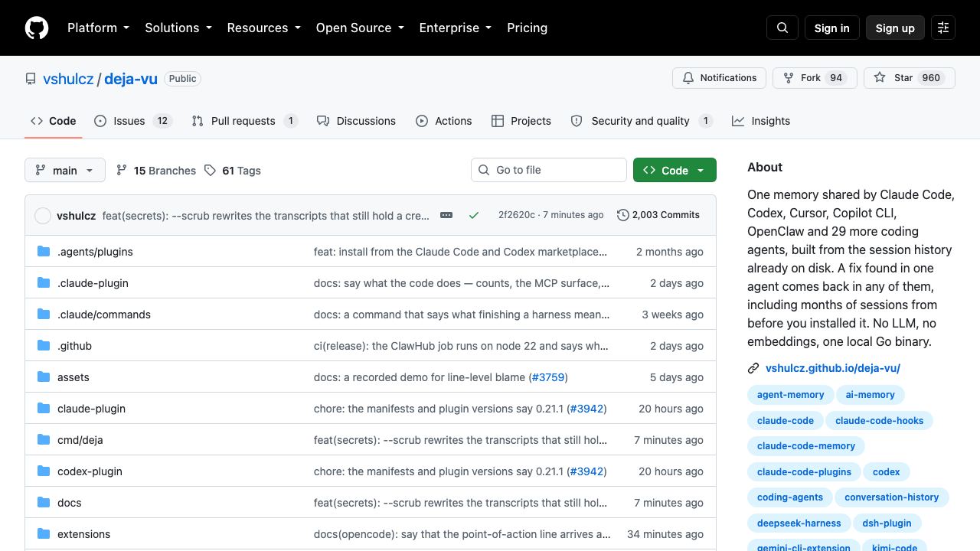Expand the Open Source navigation menu
The image size is (980, 551).
359,28
